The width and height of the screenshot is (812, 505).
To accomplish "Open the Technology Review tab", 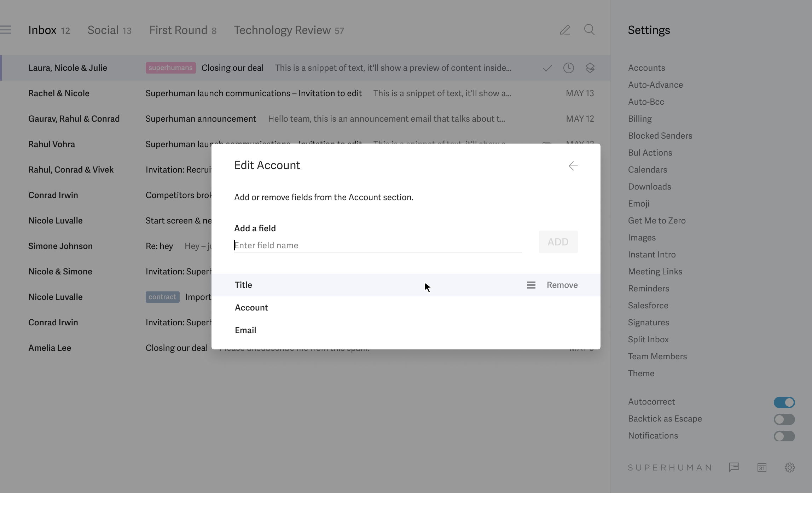I will coord(289,30).
